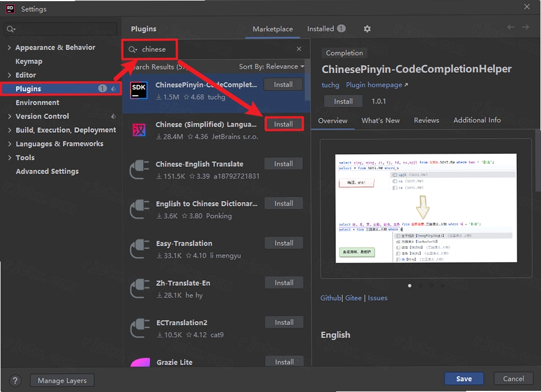This screenshot has width=541, height=392.
Task: Click the details pane vertical scrollbar
Action: [538, 160]
